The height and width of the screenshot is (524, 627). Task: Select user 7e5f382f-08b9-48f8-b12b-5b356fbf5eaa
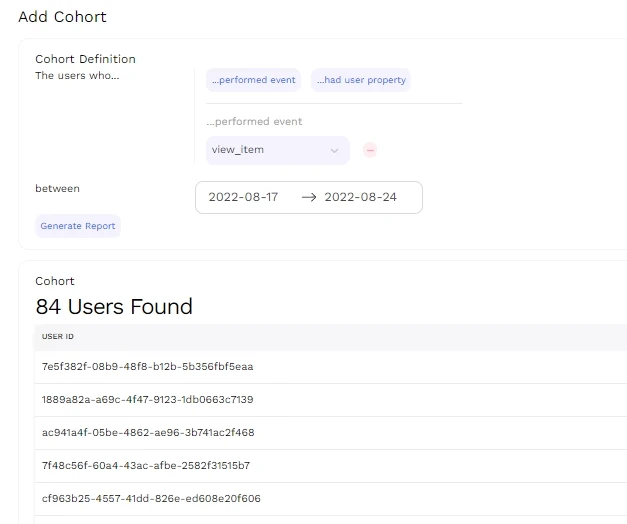pos(147,367)
